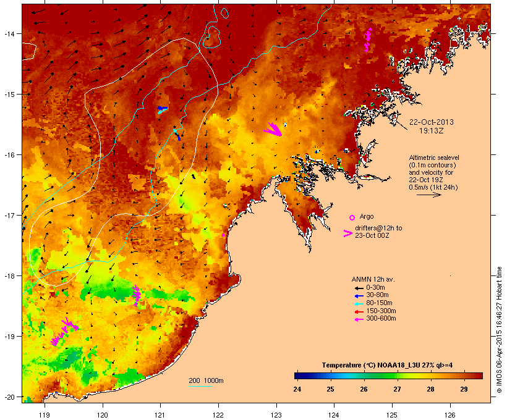
Task: Click the Altimetric sealevel caption text
Action: coord(433,172)
